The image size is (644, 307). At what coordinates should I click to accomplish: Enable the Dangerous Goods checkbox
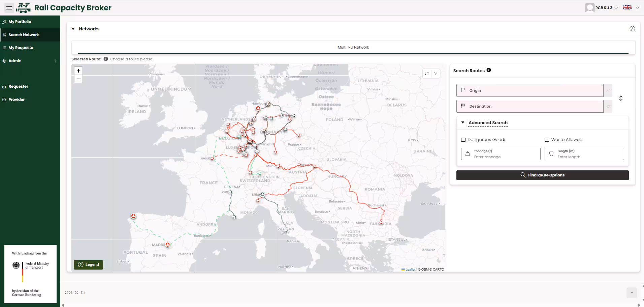(x=463, y=140)
